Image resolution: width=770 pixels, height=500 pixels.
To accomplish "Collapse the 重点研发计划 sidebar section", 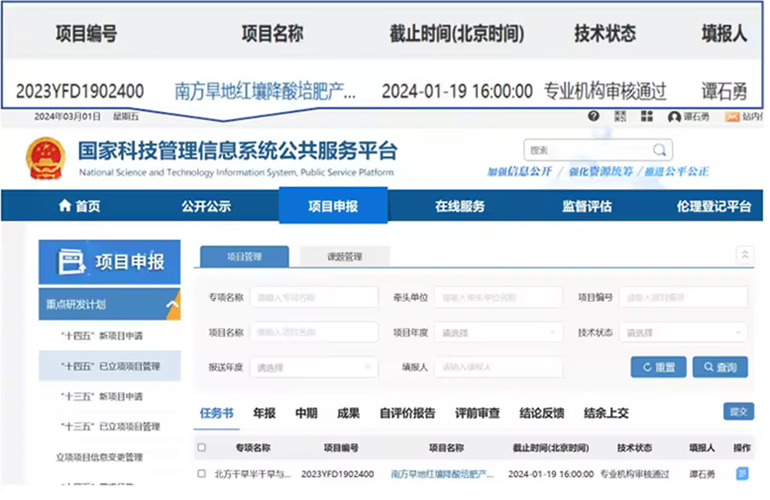I will click(x=172, y=304).
